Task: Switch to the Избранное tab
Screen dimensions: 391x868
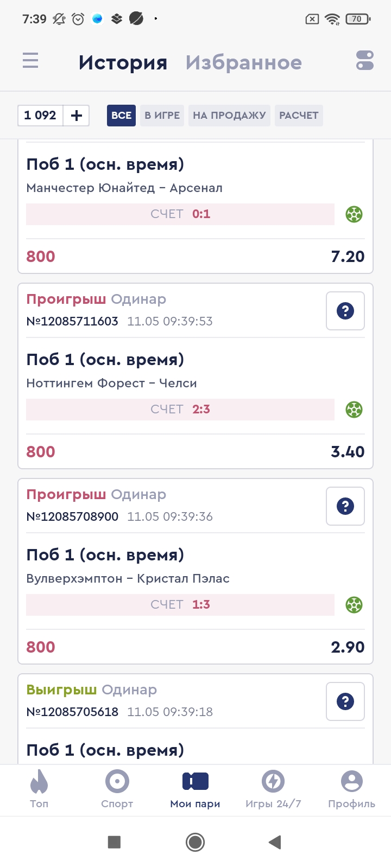Action: pyautogui.click(x=244, y=63)
